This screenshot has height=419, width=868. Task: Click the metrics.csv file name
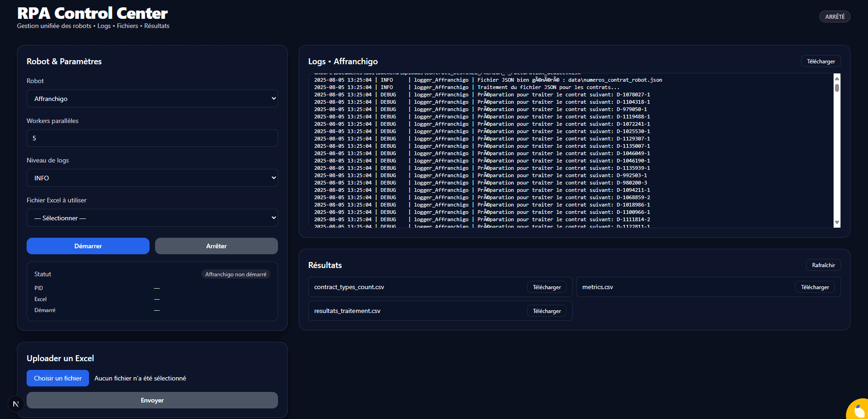tap(598, 287)
